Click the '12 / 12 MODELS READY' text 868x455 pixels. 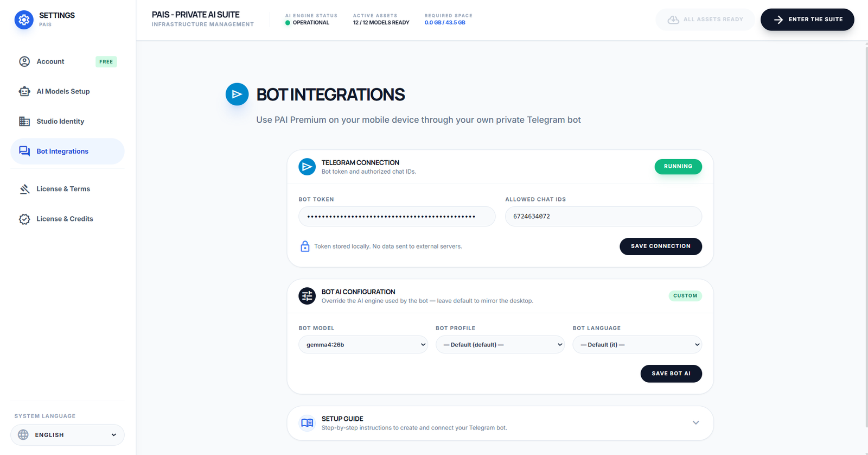point(381,23)
